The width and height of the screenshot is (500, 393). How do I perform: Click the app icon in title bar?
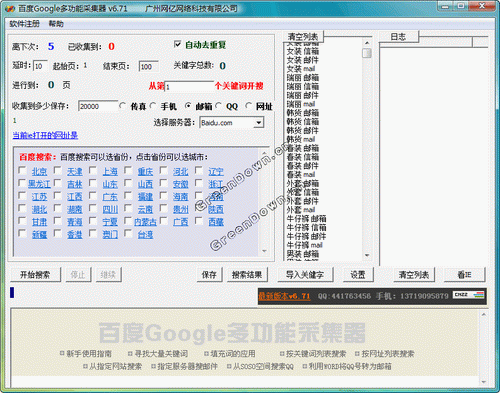click(x=10, y=9)
